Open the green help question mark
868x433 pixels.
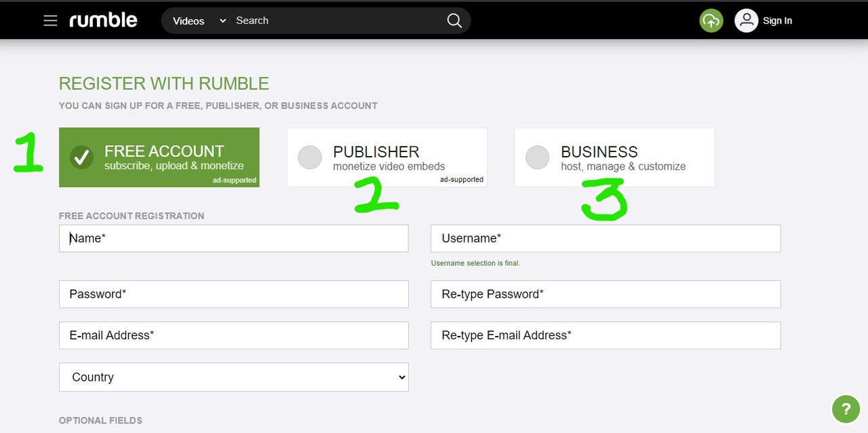coord(846,409)
